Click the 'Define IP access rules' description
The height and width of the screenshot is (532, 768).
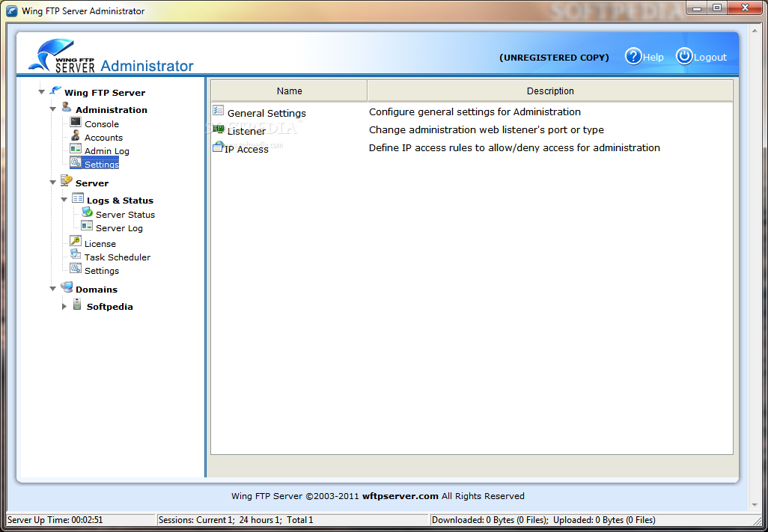pos(514,148)
